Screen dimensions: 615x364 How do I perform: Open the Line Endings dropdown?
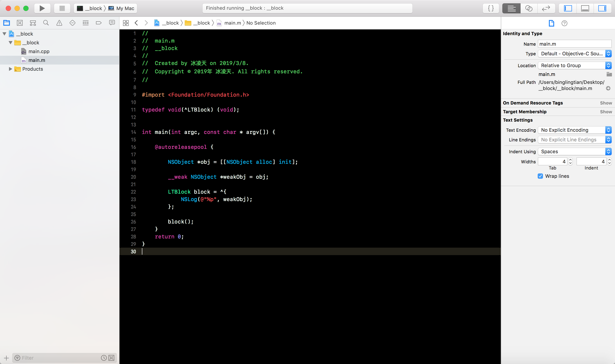tap(575, 140)
